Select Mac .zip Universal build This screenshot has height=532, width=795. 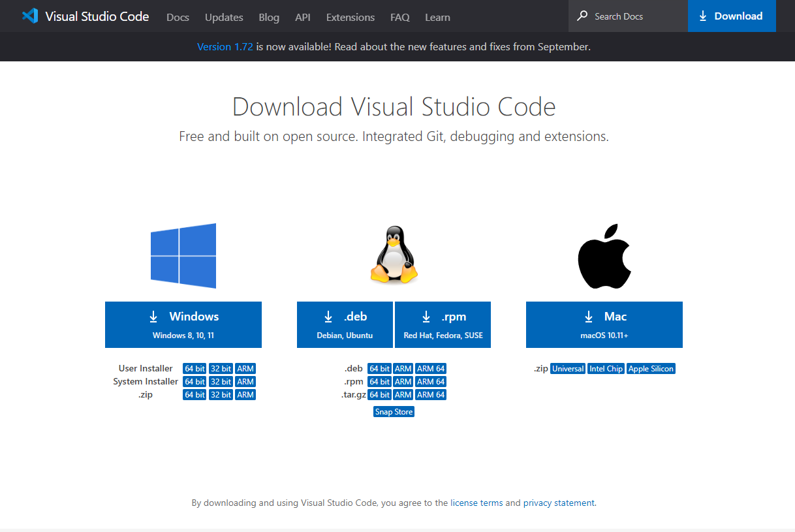click(x=568, y=369)
